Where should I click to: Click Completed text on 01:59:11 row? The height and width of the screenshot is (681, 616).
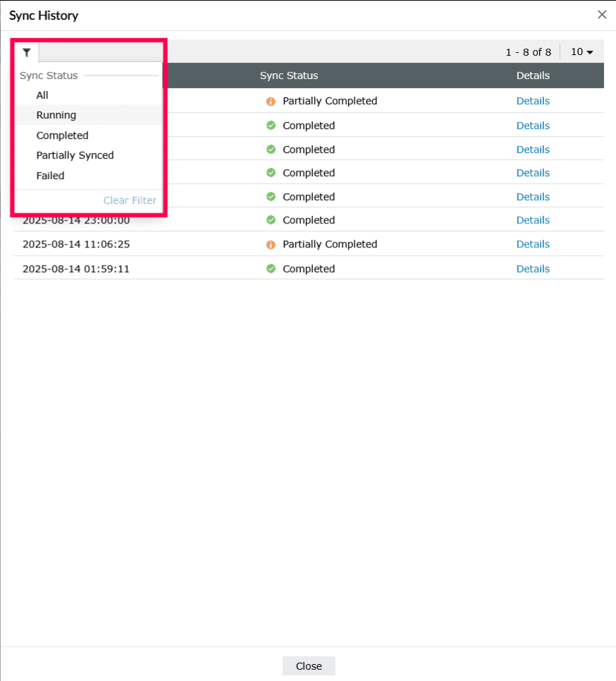(309, 269)
